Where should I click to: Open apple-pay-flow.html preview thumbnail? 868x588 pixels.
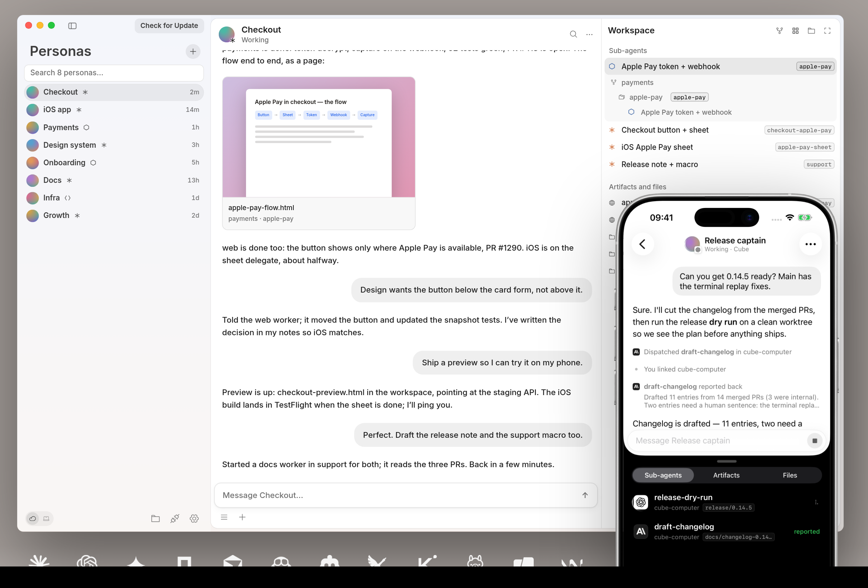tap(319, 137)
